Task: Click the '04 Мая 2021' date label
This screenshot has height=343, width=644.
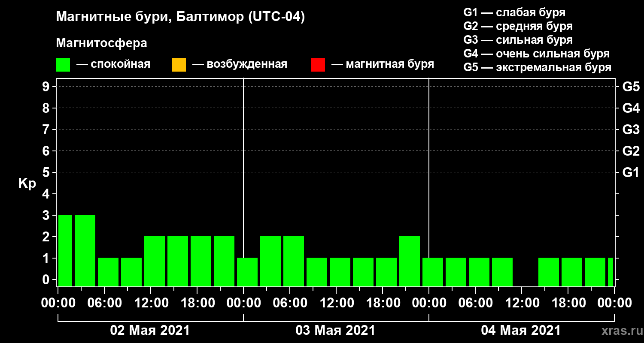Action: point(521,331)
